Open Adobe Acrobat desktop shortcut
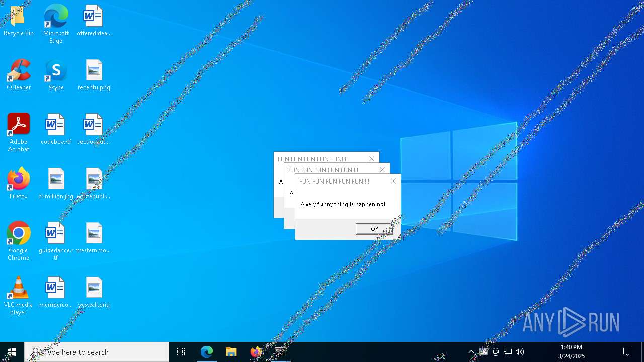This screenshot has width=644, height=362. [x=19, y=133]
